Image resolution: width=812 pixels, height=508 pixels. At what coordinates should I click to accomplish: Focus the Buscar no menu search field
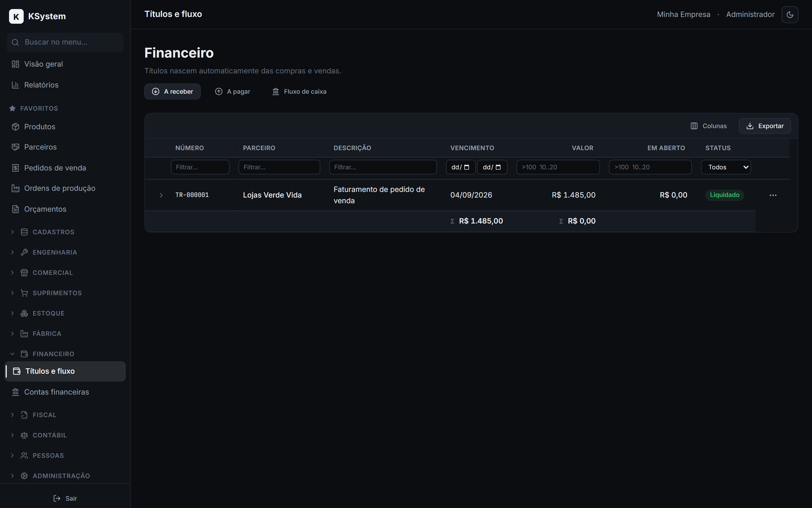pyautogui.click(x=65, y=42)
